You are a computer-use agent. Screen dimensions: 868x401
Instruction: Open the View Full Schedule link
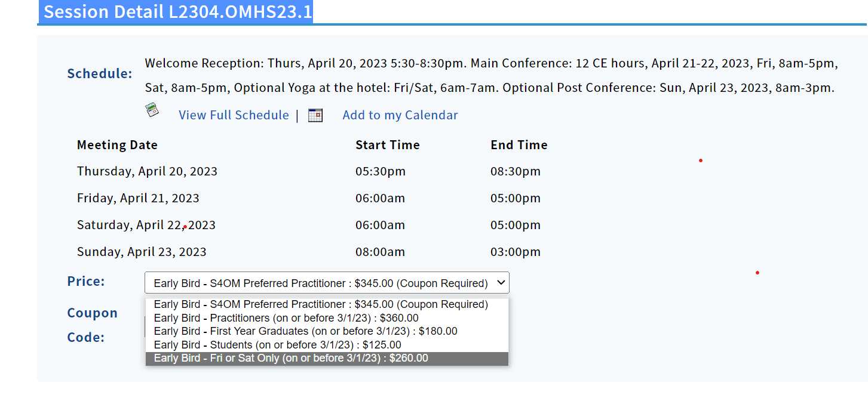pos(234,115)
